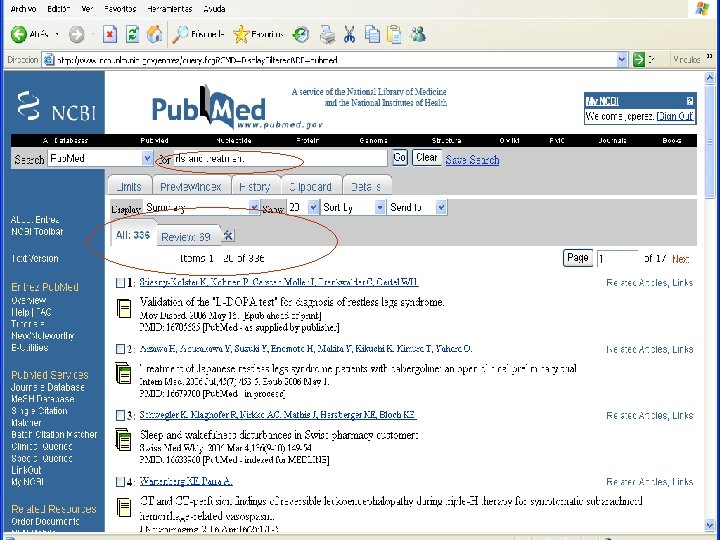Click the Stop loading icon
This screenshot has width=720, height=540.
110,34
